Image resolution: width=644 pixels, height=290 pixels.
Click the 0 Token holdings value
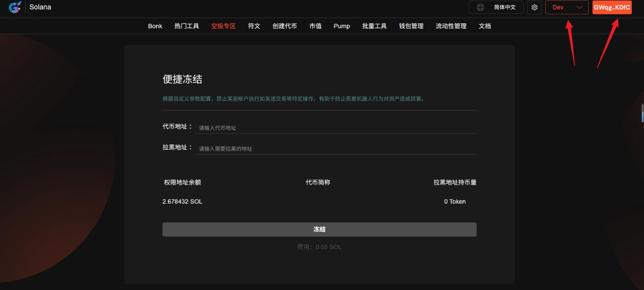(x=455, y=202)
